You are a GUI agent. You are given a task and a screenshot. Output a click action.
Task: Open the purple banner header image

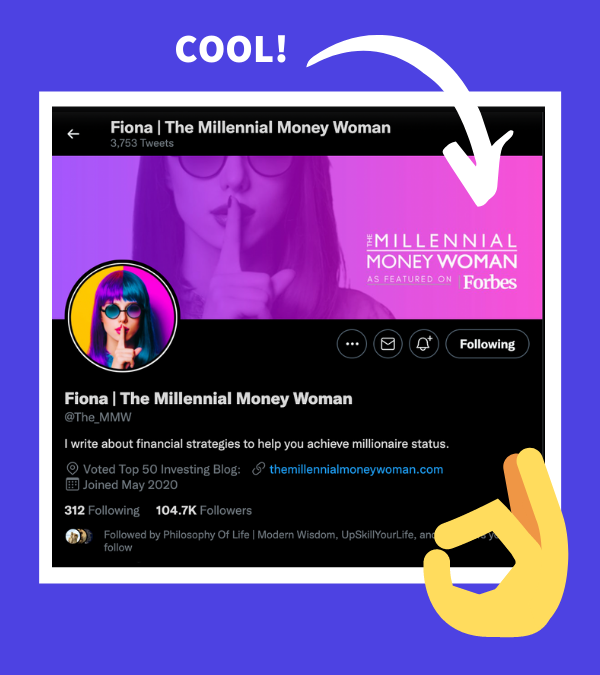point(297,238)
